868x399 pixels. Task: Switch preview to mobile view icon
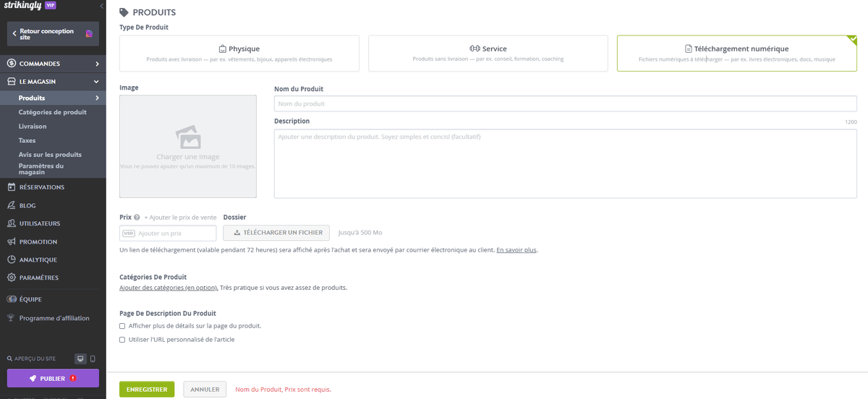pos(93,359)
